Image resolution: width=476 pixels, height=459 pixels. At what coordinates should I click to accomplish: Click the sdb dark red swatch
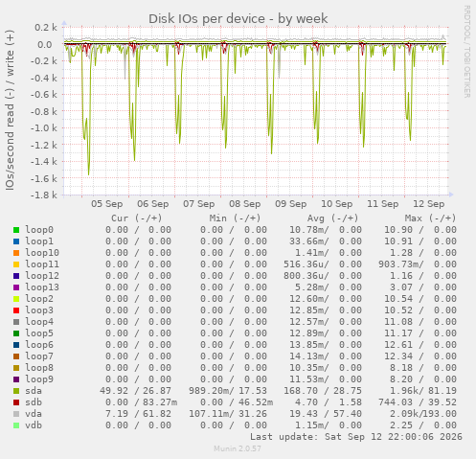point(16,402)
